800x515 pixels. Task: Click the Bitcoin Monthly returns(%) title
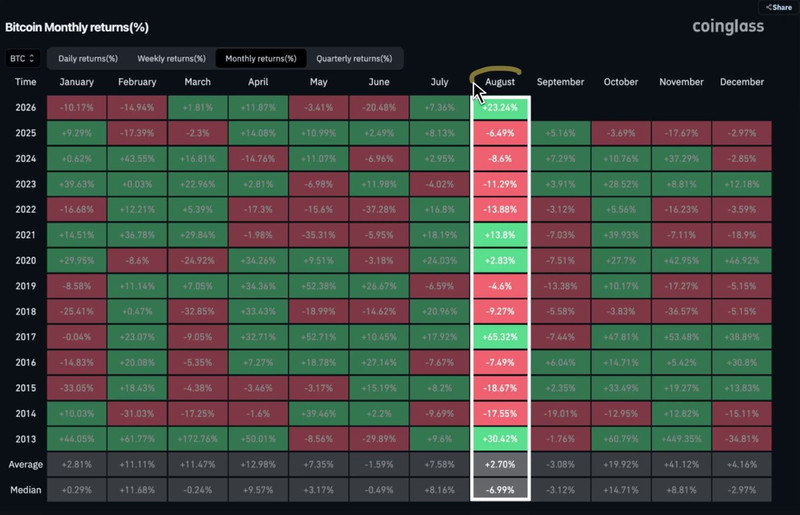click(x=77, y=27)
